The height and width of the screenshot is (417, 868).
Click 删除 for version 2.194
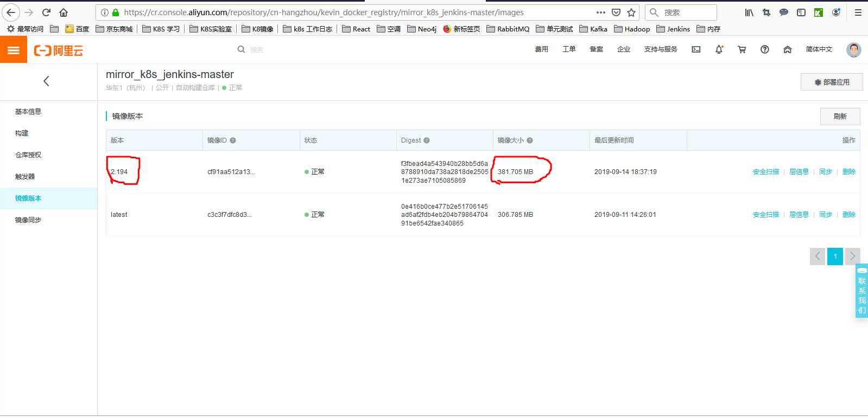click(x=849, y=172)
